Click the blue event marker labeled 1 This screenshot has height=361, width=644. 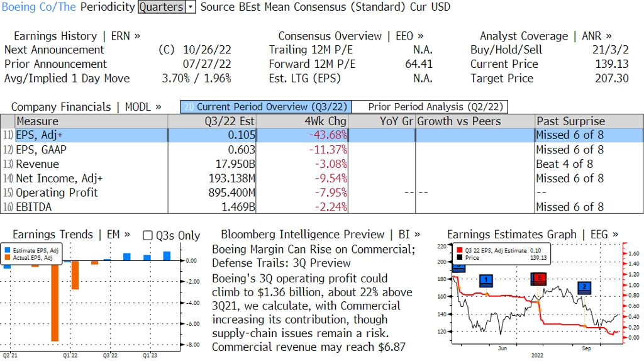(486, 280)
